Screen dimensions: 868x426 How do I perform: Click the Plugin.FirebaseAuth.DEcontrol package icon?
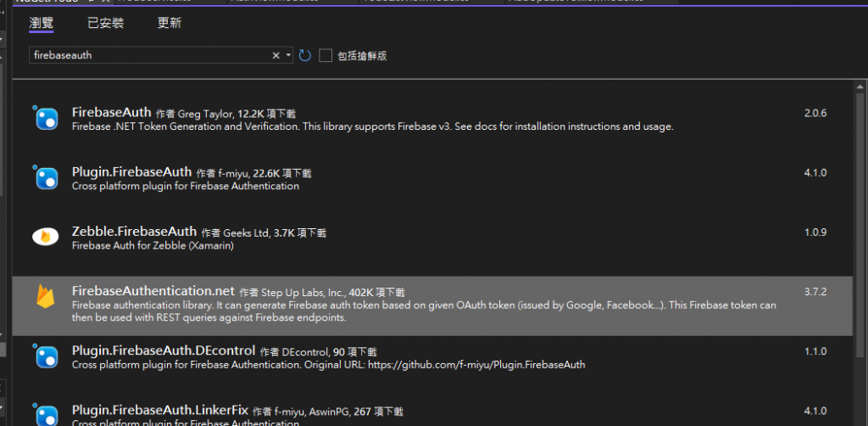[46, 356]
